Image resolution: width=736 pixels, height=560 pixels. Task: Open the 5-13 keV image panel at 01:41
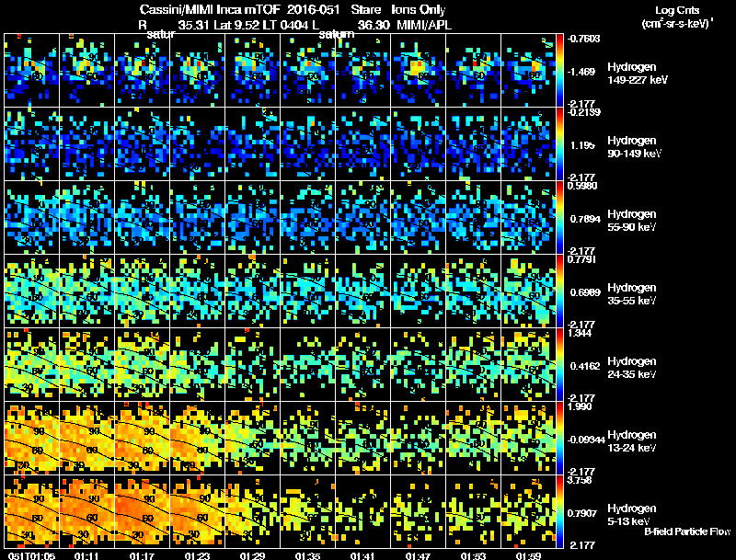point(363,511)
